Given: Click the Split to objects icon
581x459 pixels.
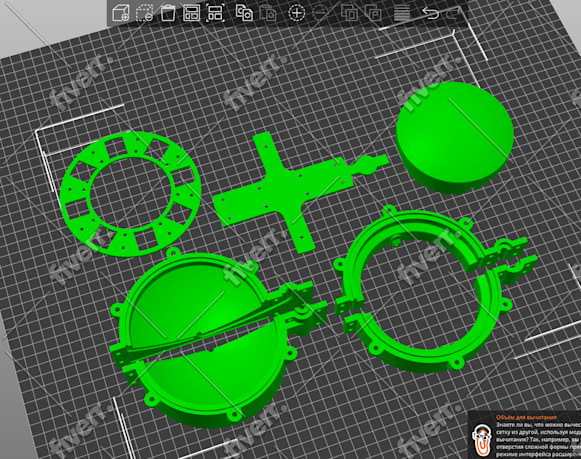Looking at the screenshot, I should point(349,13).
